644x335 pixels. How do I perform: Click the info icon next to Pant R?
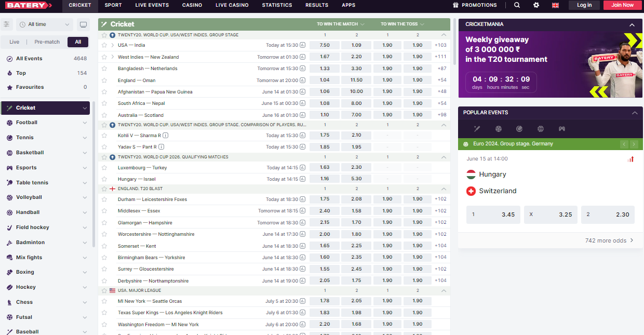click(x=162, y=147)
